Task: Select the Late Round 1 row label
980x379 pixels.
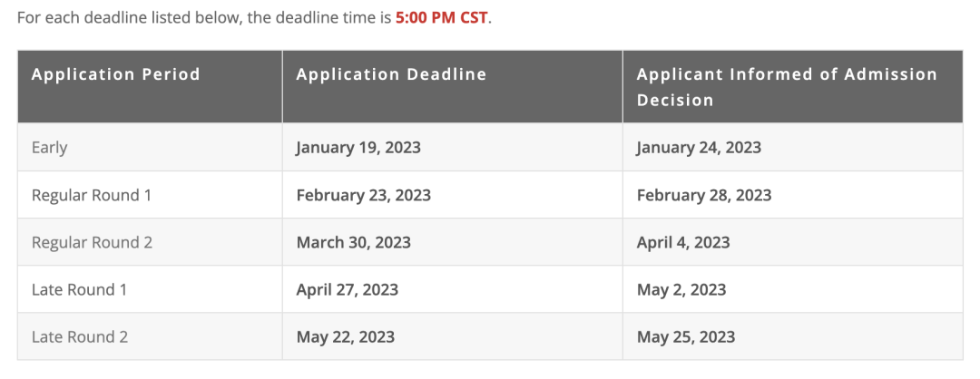Action: (79, 289)
